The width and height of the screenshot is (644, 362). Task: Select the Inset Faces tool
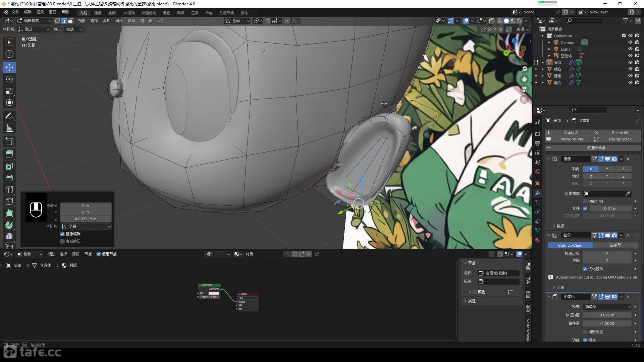coord(9,166)
